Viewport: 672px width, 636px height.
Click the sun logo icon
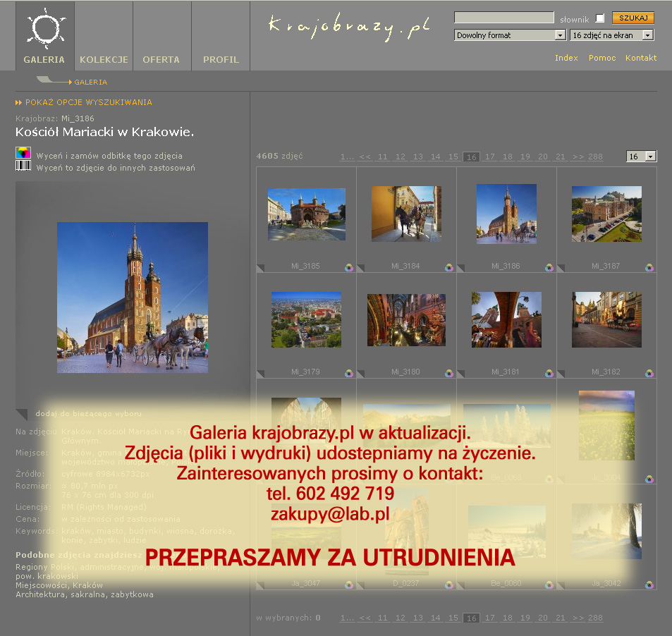click(45, 27)
